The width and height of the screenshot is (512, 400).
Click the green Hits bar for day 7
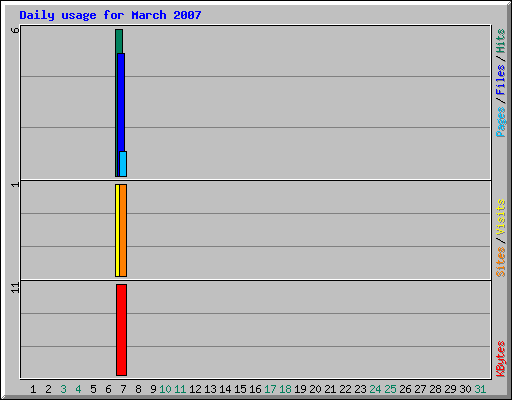pos(119,41)
